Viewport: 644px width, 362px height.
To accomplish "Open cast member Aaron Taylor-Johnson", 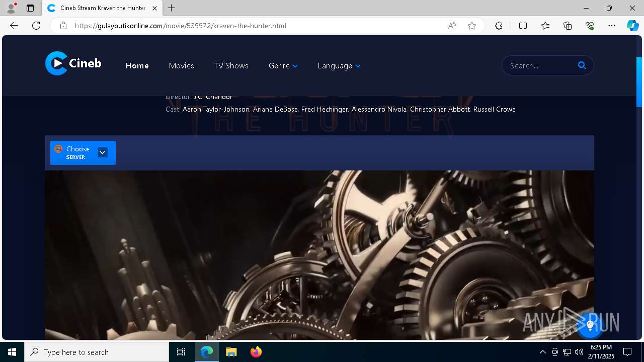I will pos(216,109).
